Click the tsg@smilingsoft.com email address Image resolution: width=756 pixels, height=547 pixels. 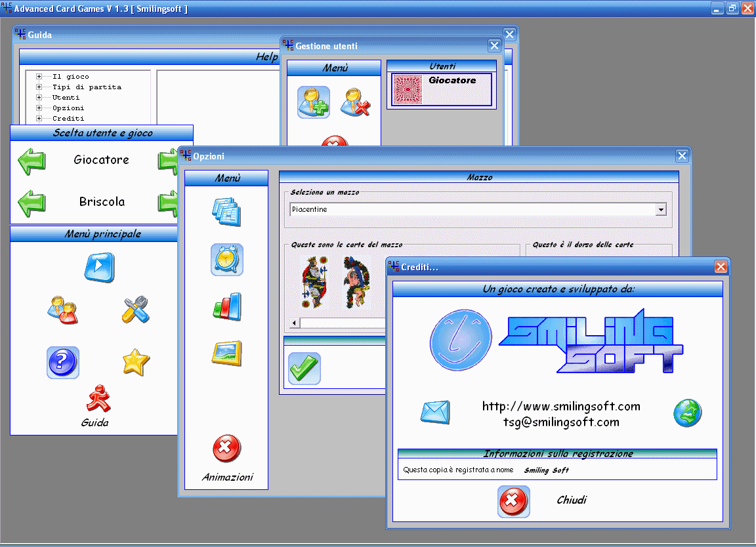tap(561, 422)
